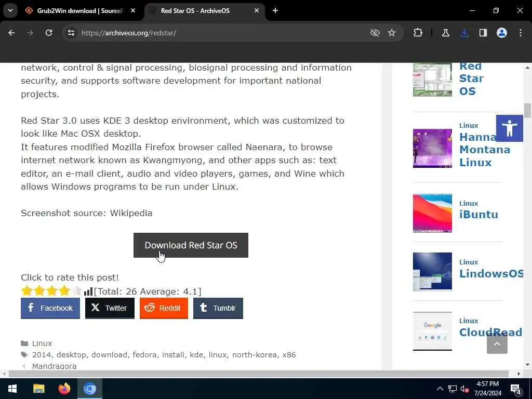This screenshot has width=532, height=399.
Task: Toggle the browser side panel
Action: click(x=483, y=33)
